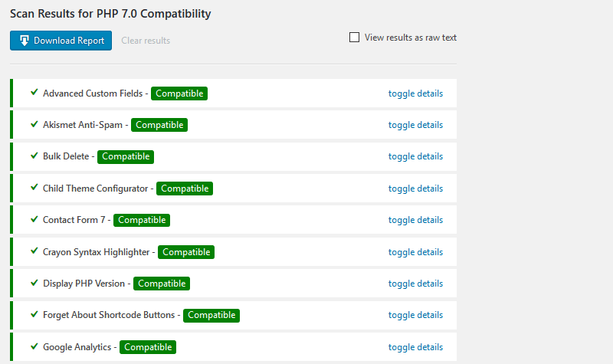Click the Akismet Anti-Spam checkmark icon
This screenshot has width=613, height=364.
(34, 124)
